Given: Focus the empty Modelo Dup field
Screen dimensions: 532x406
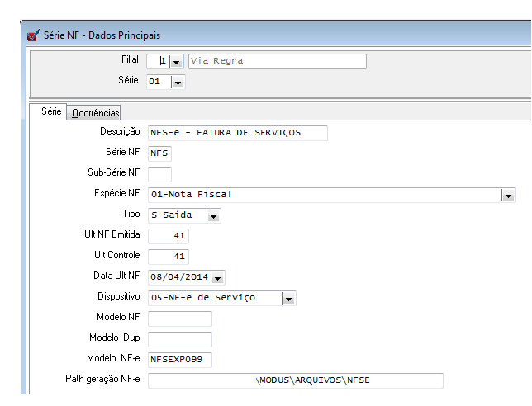Looking at the screenshot, I should [x=180, y=339].
